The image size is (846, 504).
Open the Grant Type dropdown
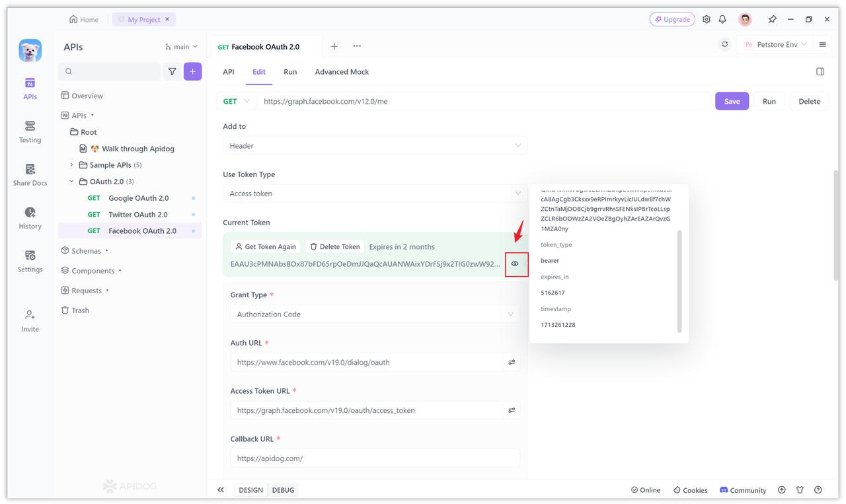pyautogui.click(x=375, y=314)
